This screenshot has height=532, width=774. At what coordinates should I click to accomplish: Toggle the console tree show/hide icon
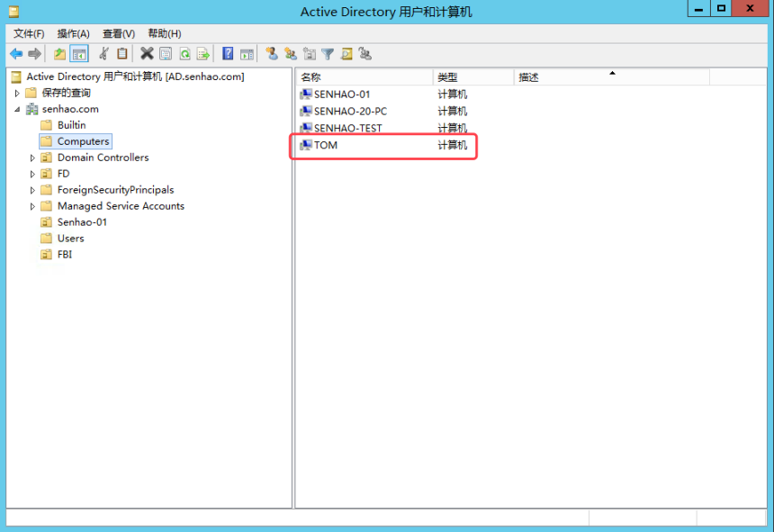[79, 54]
